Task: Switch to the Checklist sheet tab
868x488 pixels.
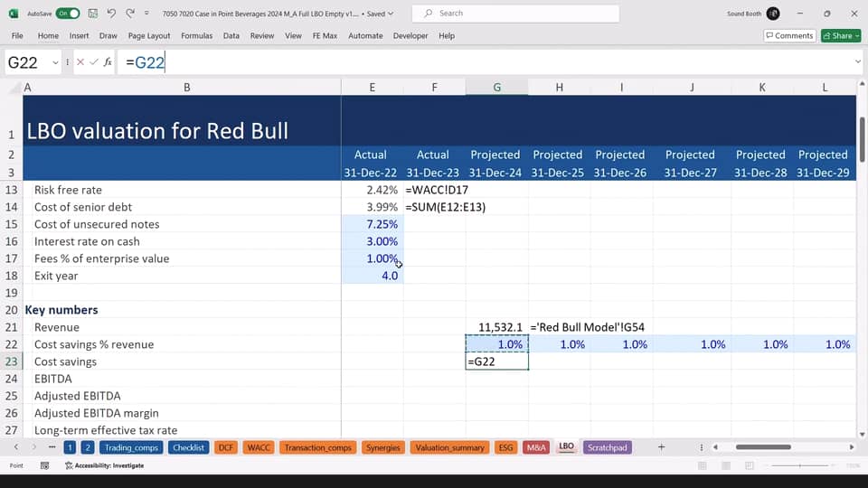Action: [x=188, y=447]
